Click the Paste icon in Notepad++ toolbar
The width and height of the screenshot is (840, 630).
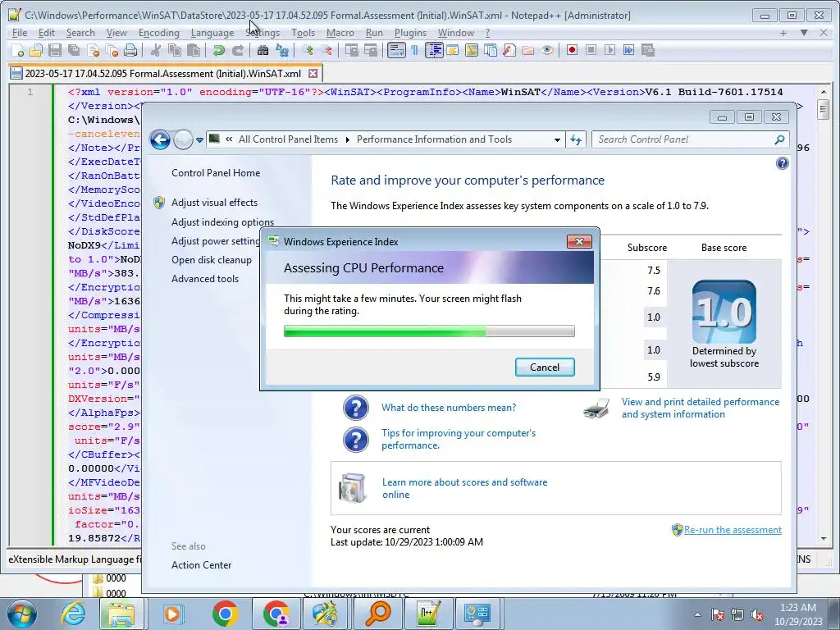[x=194, y=50]
